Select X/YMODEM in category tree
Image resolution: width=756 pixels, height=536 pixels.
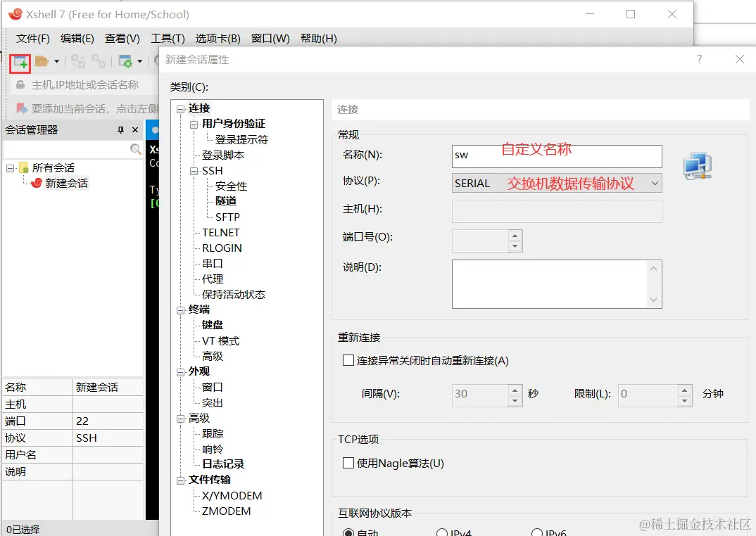(x=232, y=495)
